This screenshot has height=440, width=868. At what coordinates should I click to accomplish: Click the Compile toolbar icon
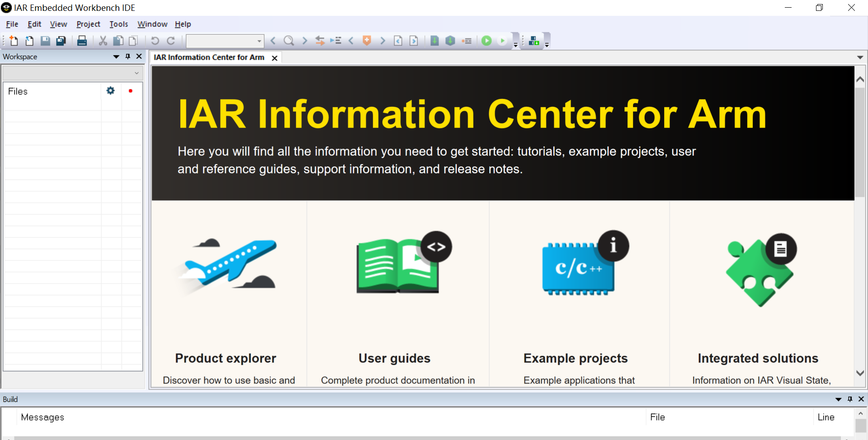[x=434, y=41]
